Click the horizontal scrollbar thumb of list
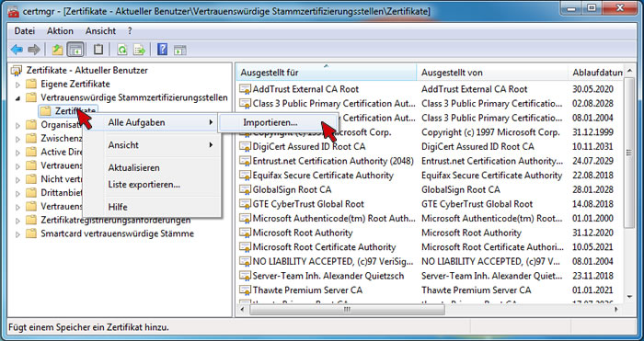The width and height of the screenshot is (644, 341). click(x=347, y=309)
